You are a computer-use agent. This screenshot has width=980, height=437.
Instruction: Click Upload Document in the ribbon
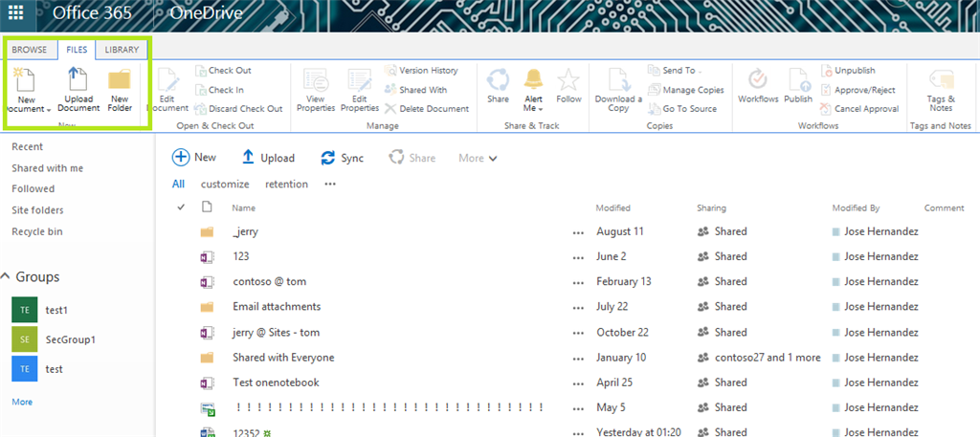78,91
